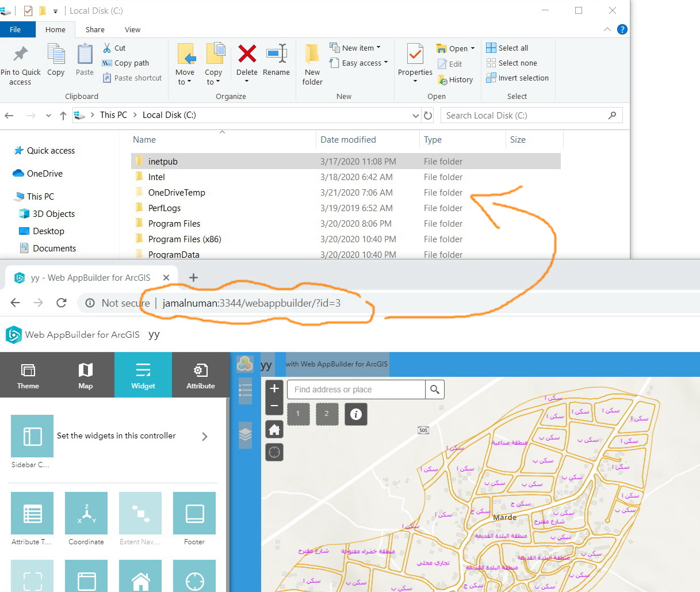Open the New item dropdown
The height and width of the screenshot is (592, 700).
355,48
